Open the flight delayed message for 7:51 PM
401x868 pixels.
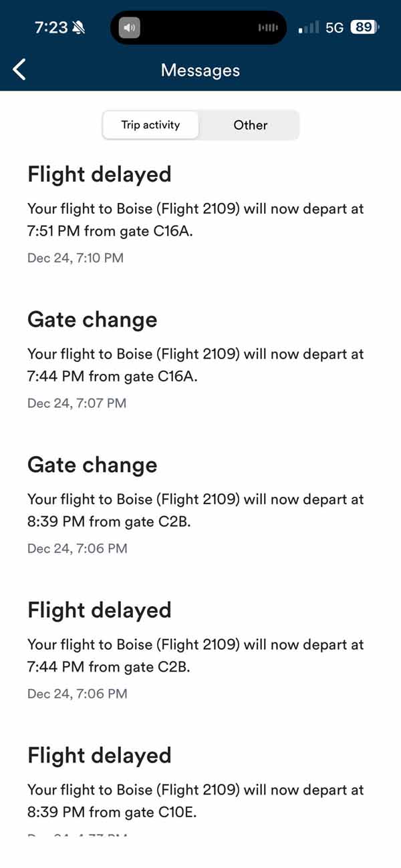coord(195,218)
